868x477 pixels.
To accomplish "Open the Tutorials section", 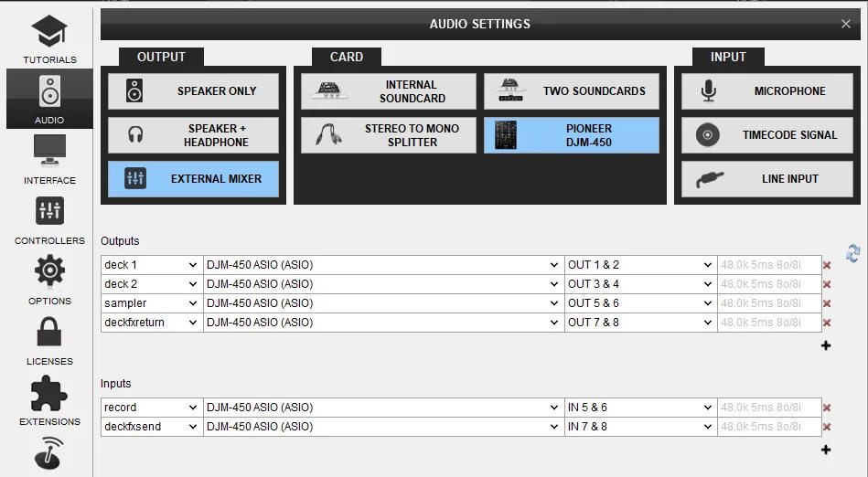I will pyautogui.click(x=49, y=38).
